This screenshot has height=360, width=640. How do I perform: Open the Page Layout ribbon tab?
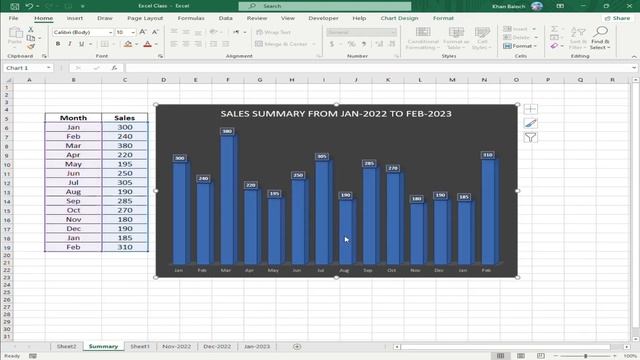(145, 18)
